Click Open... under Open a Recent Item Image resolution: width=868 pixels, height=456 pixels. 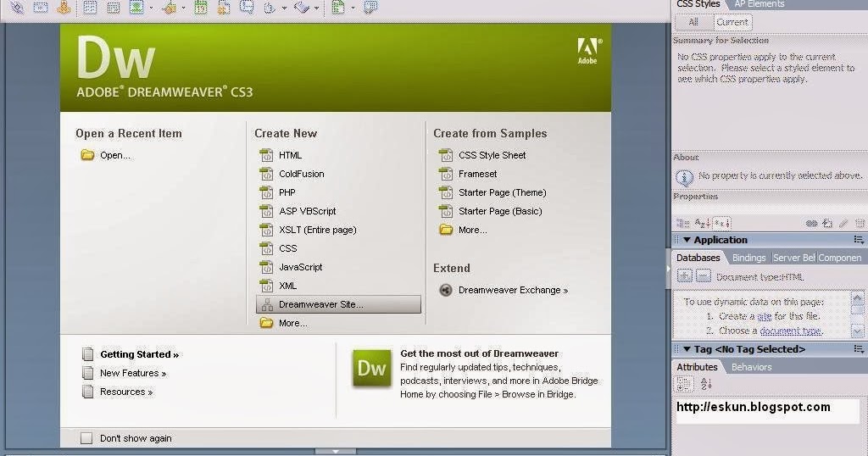(x=106, y=155)
